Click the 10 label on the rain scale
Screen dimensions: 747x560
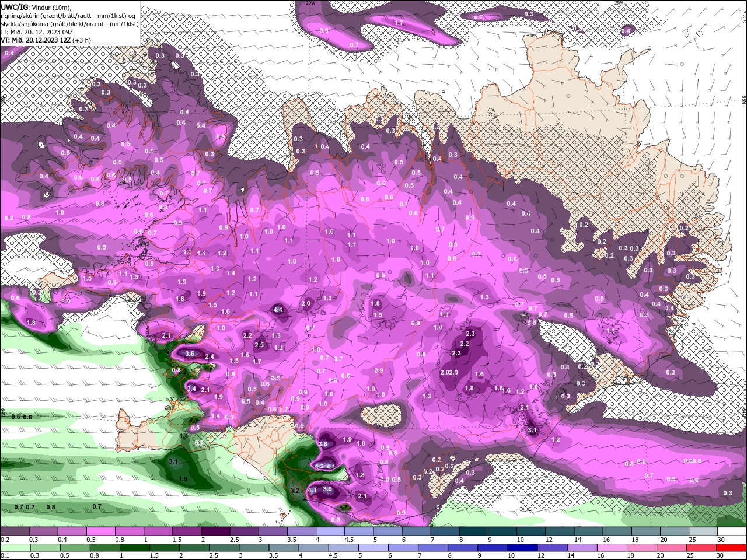511,555
